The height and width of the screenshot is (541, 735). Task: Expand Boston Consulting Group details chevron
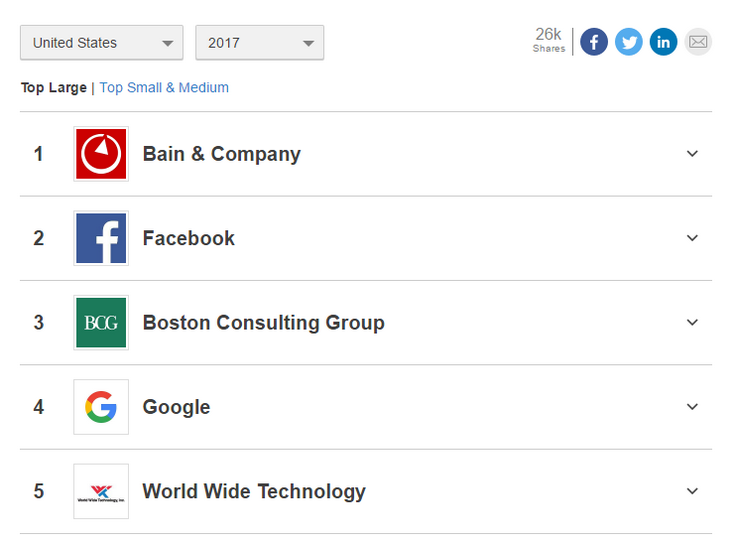coord(692,323)
